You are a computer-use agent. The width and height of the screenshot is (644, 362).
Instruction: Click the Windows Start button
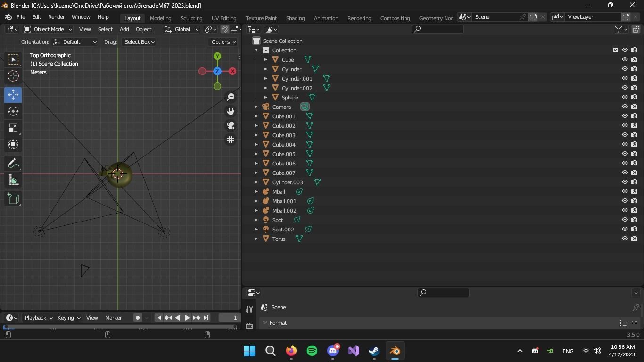click(x=250, y=351)
